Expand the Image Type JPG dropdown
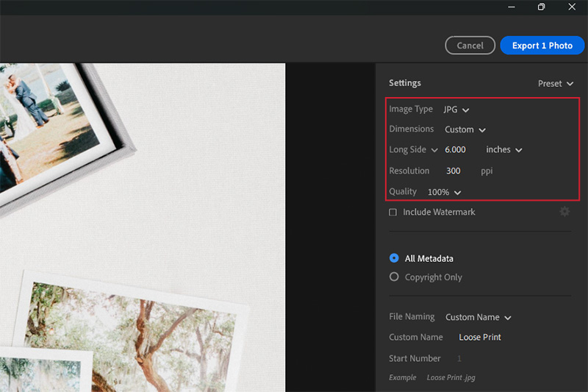The image size is (588, 392). (x=456, y=110)
